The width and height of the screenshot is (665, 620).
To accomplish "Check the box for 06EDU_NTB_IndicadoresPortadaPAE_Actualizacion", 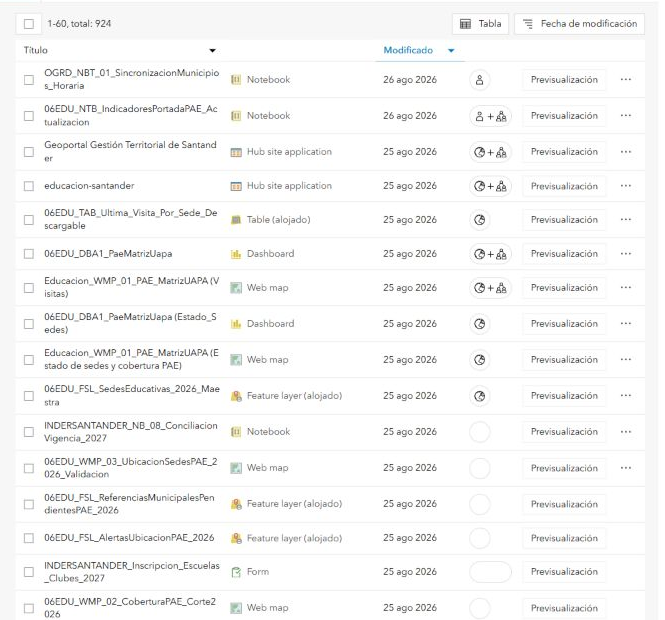I will coord(29,116).
